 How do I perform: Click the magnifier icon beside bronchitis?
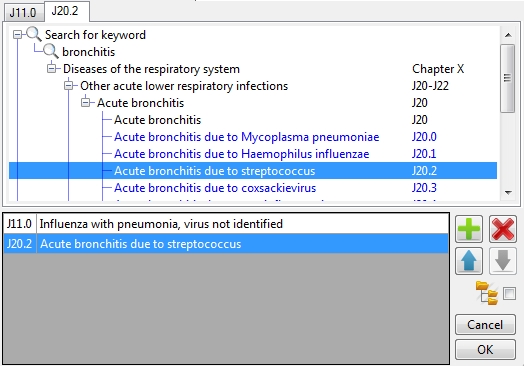(51, 51)
